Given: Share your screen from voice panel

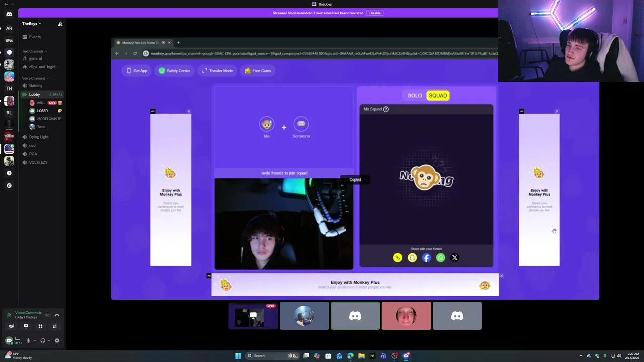Looking at the screenshot, I should (x=26, y=326).
